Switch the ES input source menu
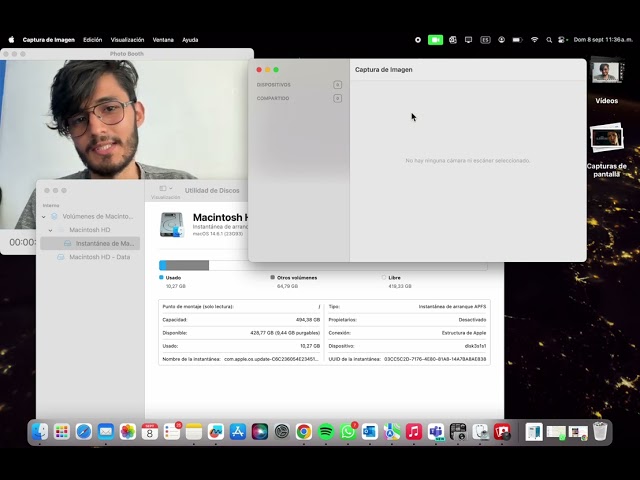 coord(485,40)
